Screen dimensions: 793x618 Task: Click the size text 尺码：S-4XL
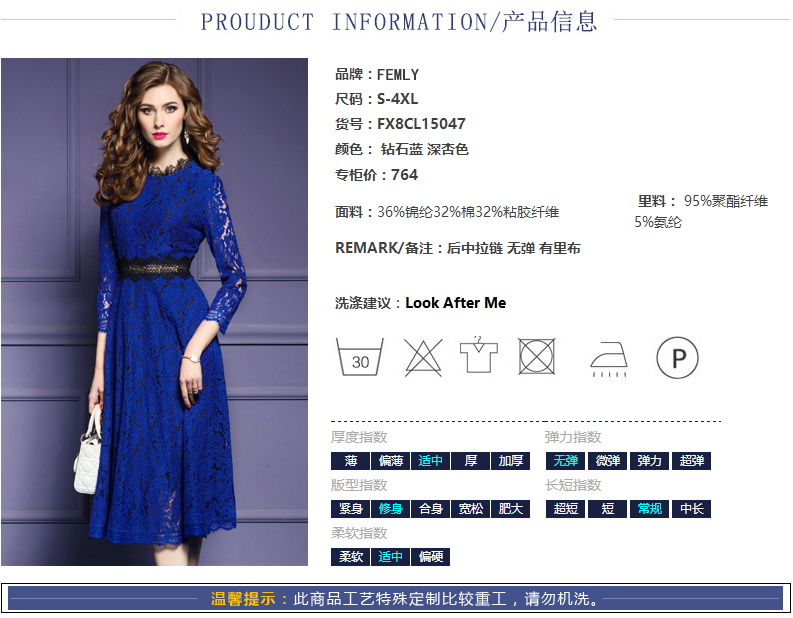(376, 99)
